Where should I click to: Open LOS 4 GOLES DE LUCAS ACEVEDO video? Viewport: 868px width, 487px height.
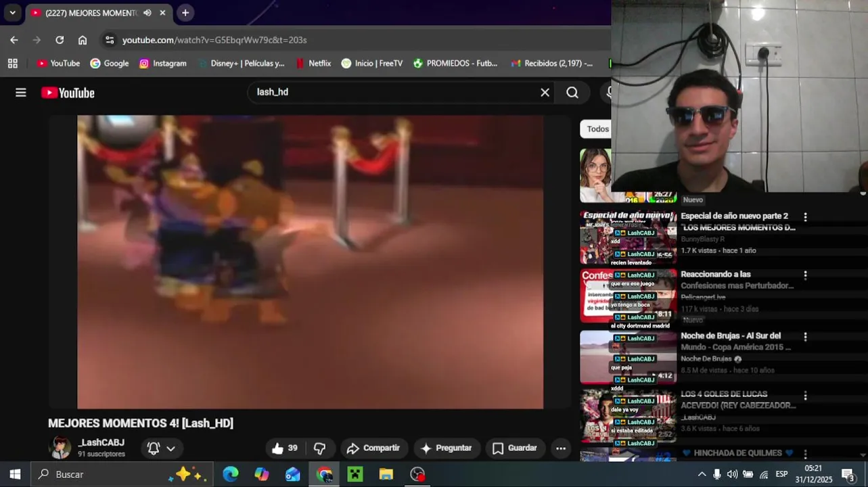[x=738, y=400]
